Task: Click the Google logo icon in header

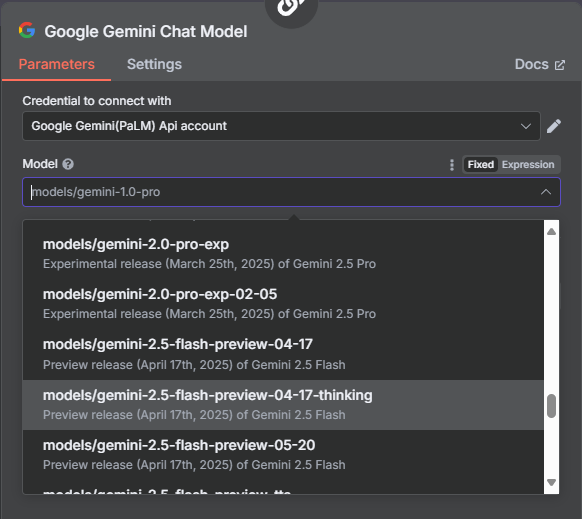Action: tap(27, 30)
